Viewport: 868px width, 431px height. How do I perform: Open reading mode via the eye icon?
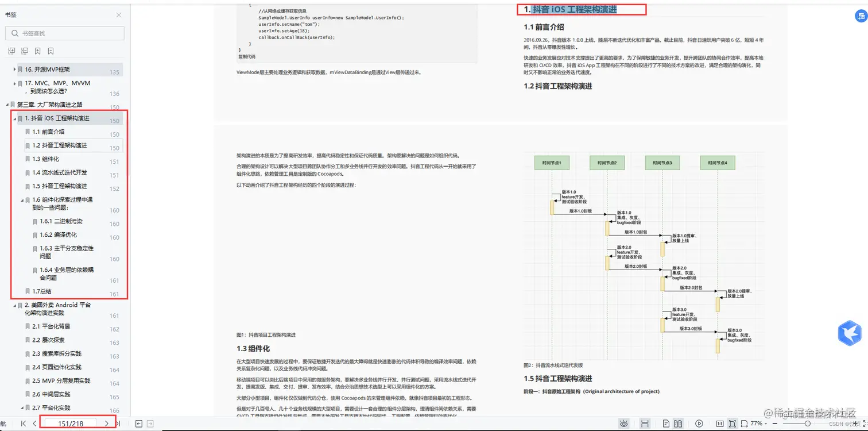click(623, 424)
